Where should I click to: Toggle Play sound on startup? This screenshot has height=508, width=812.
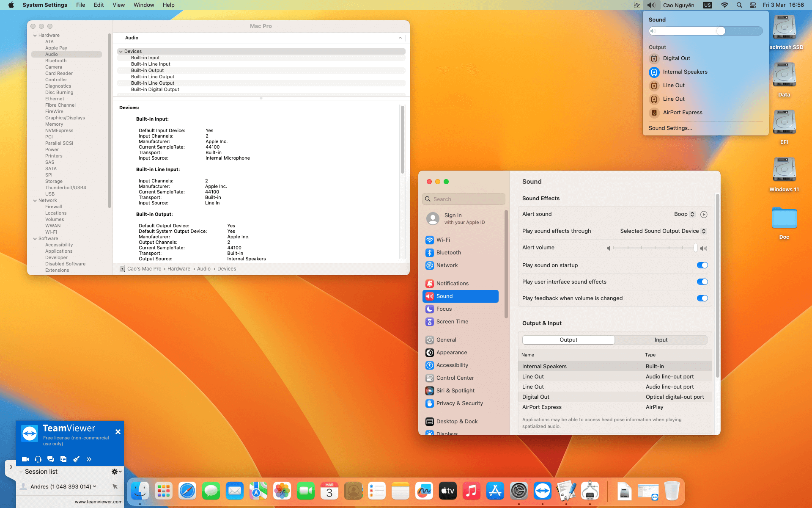pyautogui.click(x=702, y=265)
